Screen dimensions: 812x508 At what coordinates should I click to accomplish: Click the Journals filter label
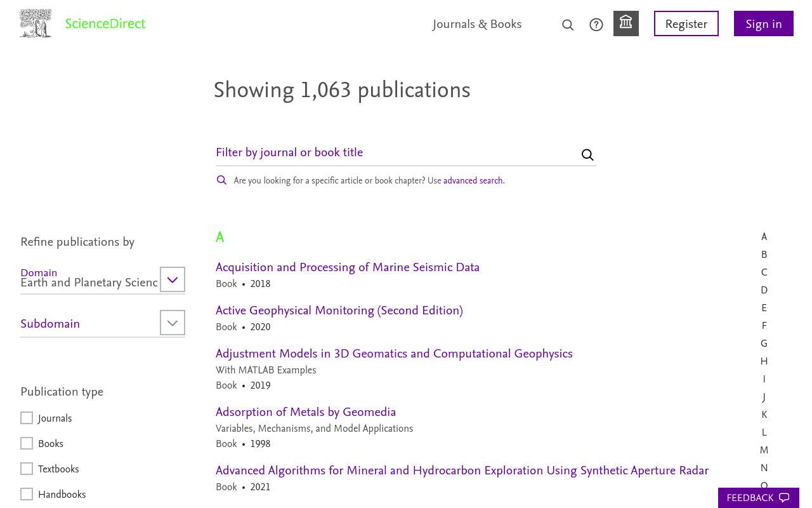pyautogui.click(x=55, y=418)
